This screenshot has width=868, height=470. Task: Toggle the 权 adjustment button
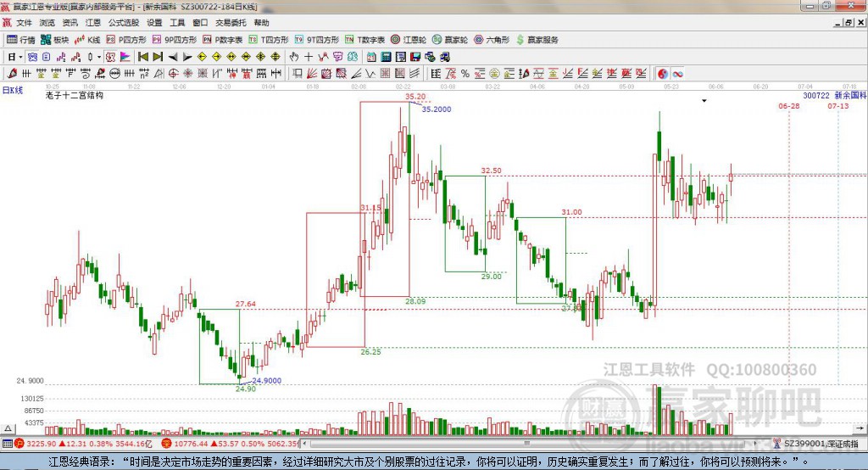109,57
